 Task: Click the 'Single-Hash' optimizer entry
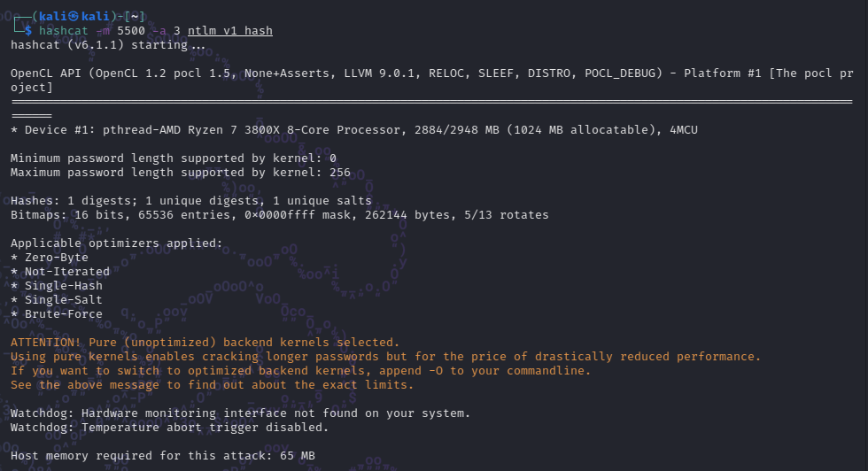coord(64,286)
